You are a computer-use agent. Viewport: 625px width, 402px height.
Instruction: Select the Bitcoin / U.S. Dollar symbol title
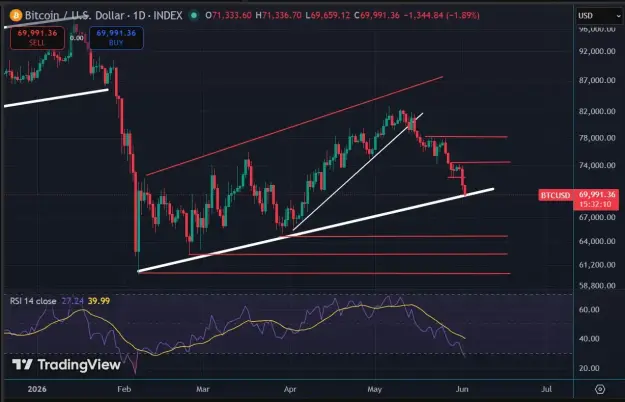(77, 16)
